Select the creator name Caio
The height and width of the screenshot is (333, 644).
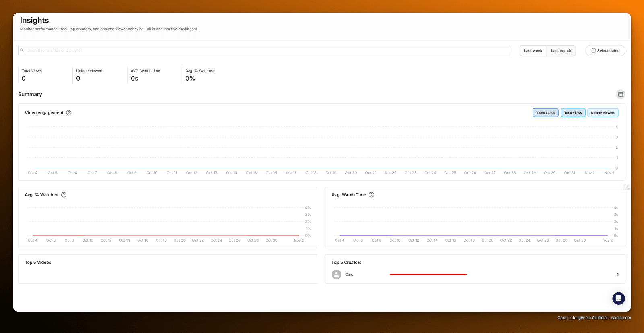pyautogui.click(x=349, y=275)
